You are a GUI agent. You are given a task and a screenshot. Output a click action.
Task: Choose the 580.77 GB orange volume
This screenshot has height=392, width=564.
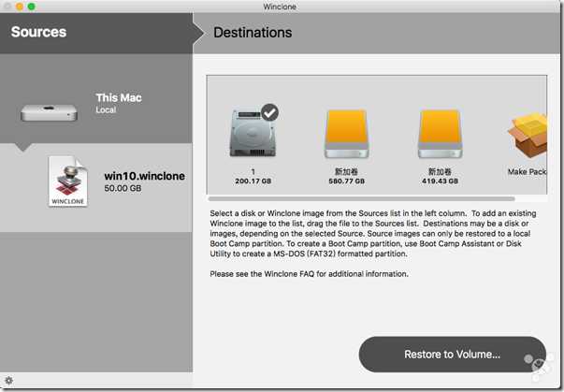click(347, 134)
